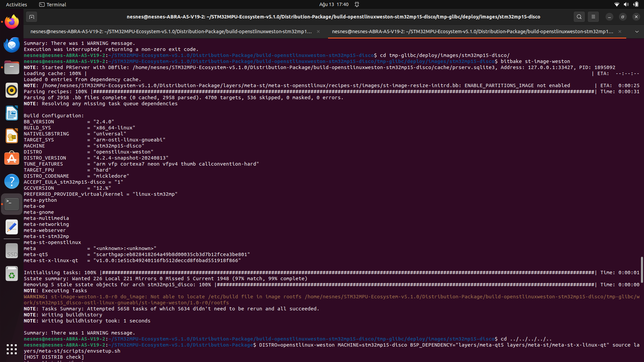Open the Files manager in dock
This screenshot has width=644, height=362.
tap(12, 68)
